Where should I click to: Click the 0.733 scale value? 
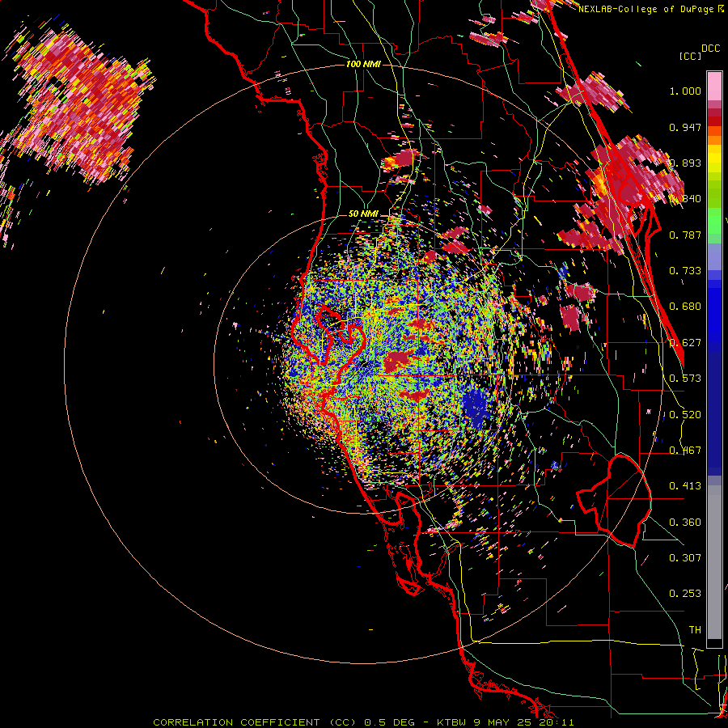point(685,271)
